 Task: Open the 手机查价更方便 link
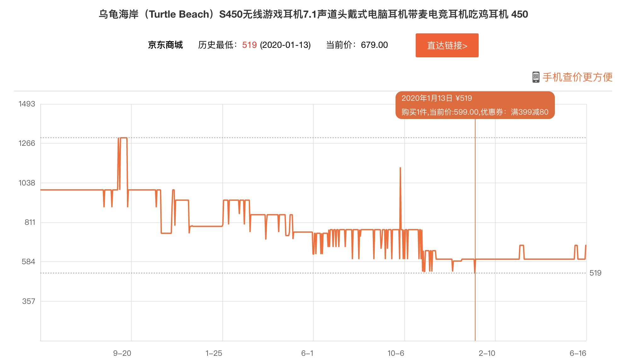click(x=577, y=77)
